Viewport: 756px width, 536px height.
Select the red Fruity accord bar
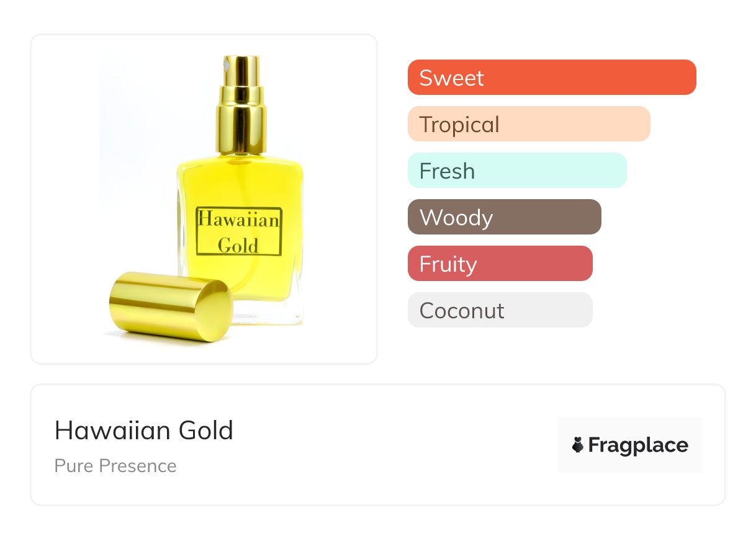coord(500,264)
